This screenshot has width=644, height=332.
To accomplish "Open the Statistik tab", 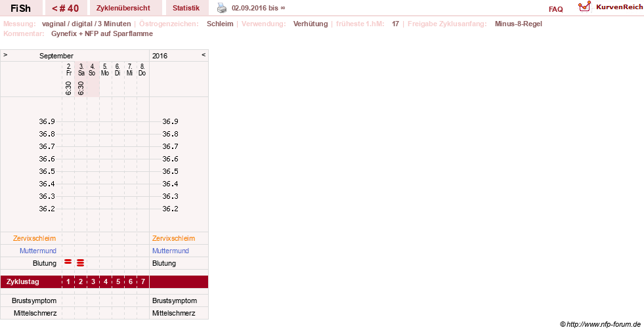I will 186,8.
